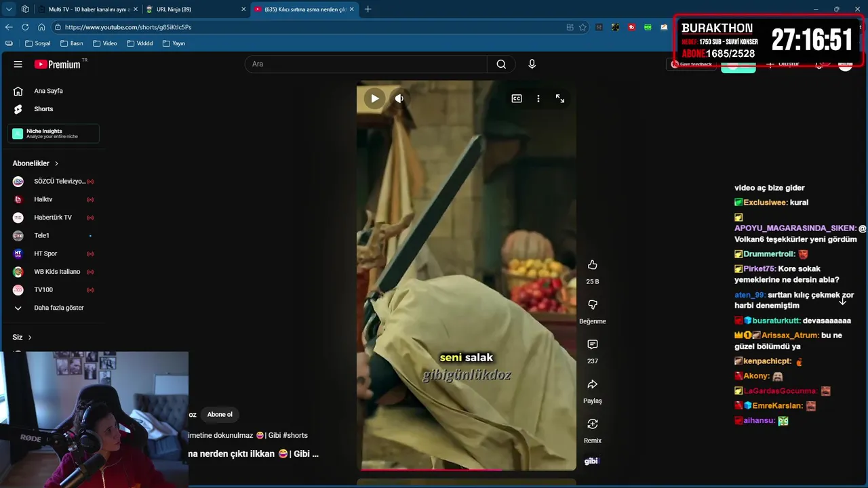Click the #shorts hashtag link
Screen dimensions: 868x488
point(295,435)
